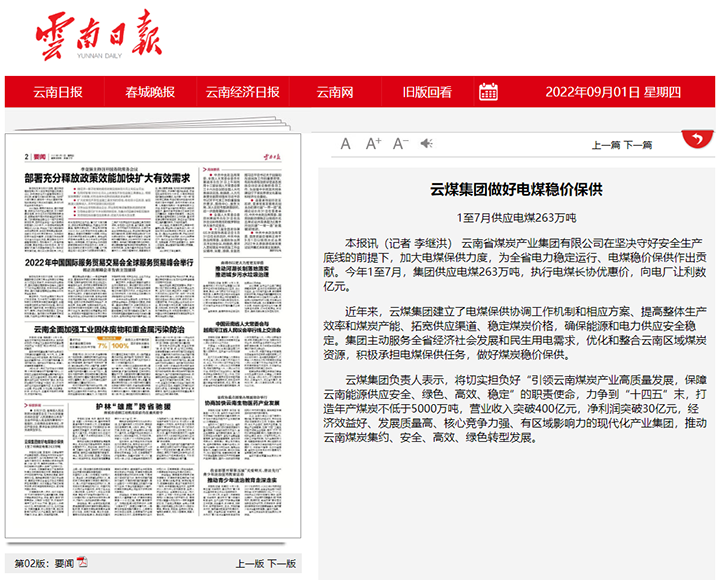Open 部署充分释放政策效能 headline on page thumbnail
This screenshot has width=720, height=580.
pos(107,178)
